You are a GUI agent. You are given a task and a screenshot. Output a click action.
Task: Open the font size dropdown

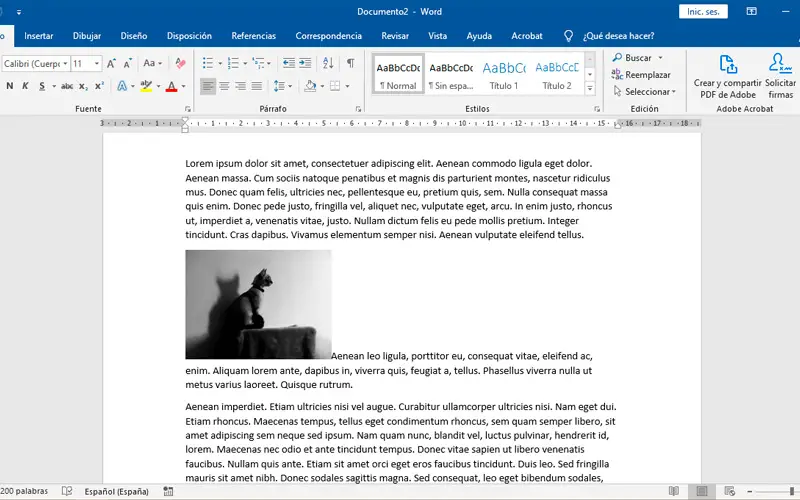[x=95, y=63]
